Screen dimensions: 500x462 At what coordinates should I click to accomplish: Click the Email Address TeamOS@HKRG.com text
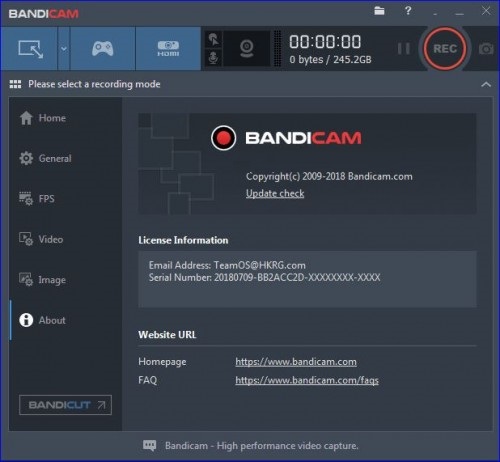(227, 265)
